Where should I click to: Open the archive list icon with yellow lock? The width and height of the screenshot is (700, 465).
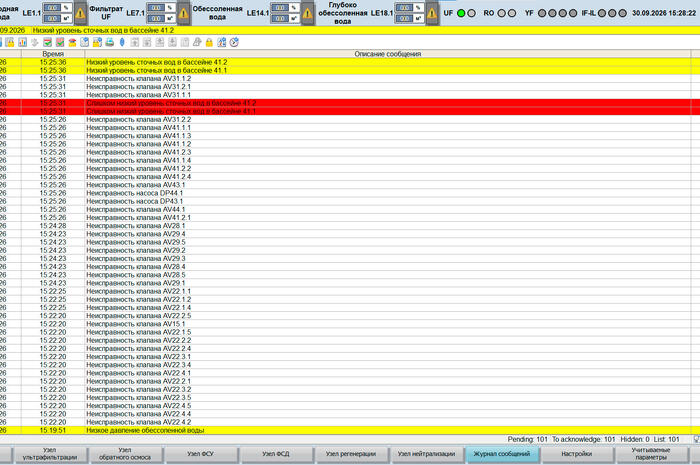(10, 42)
